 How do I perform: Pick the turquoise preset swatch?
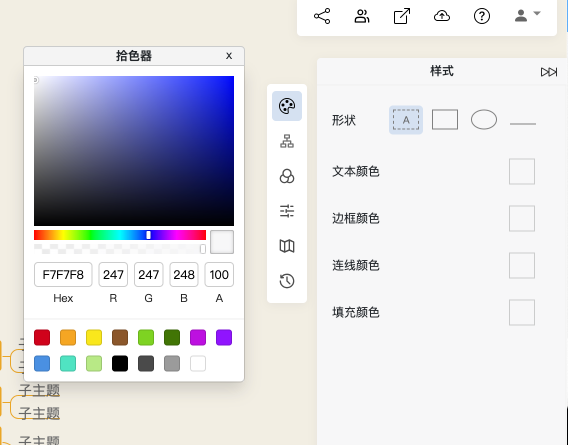point(68,363)
